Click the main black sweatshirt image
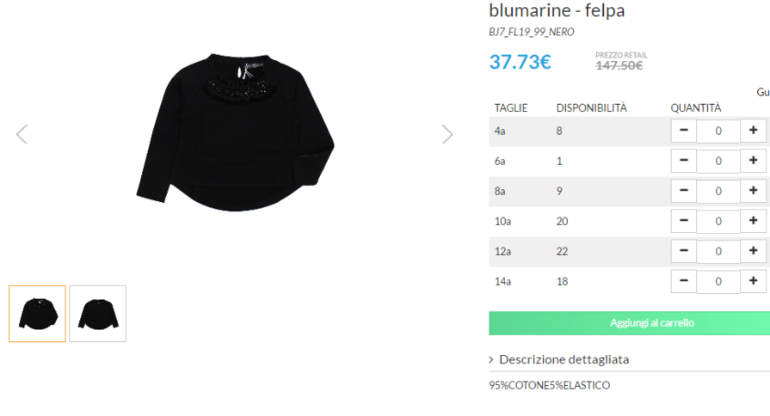The width and height of the screenshot is (770, 416). point(236,133)
